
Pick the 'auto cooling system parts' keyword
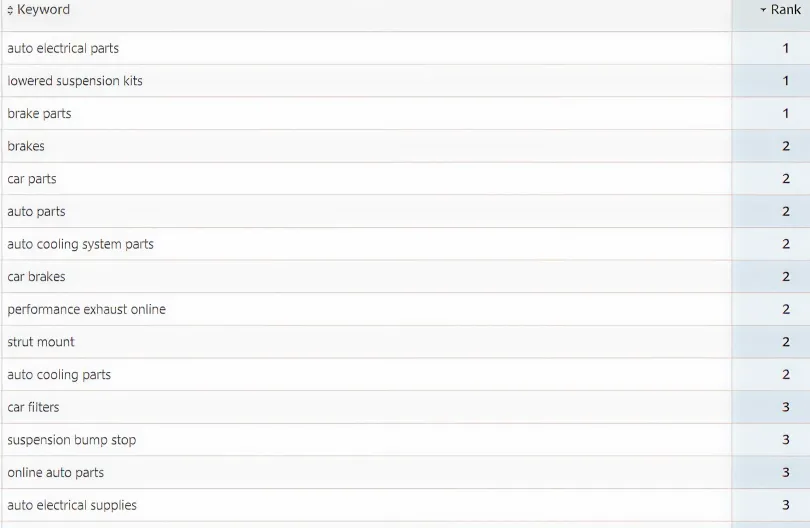point(81,244)
